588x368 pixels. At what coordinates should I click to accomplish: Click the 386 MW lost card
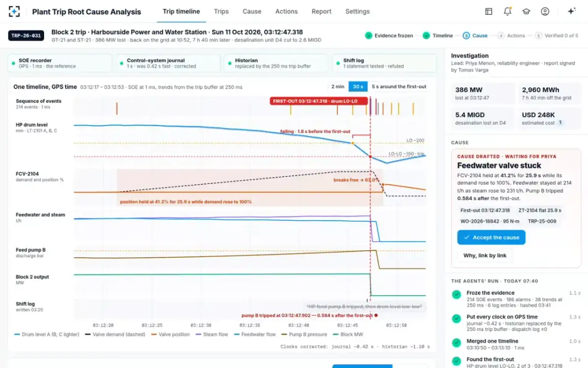coord(482,93)
